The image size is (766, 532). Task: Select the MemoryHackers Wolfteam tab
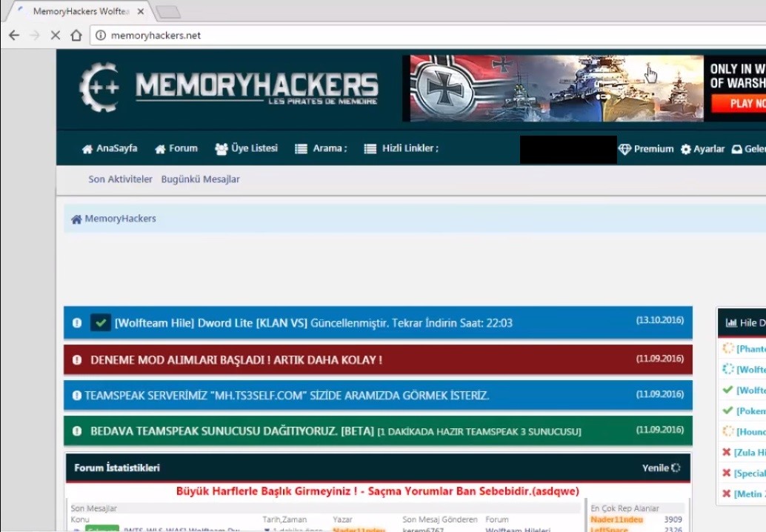[x=81, y=11]
